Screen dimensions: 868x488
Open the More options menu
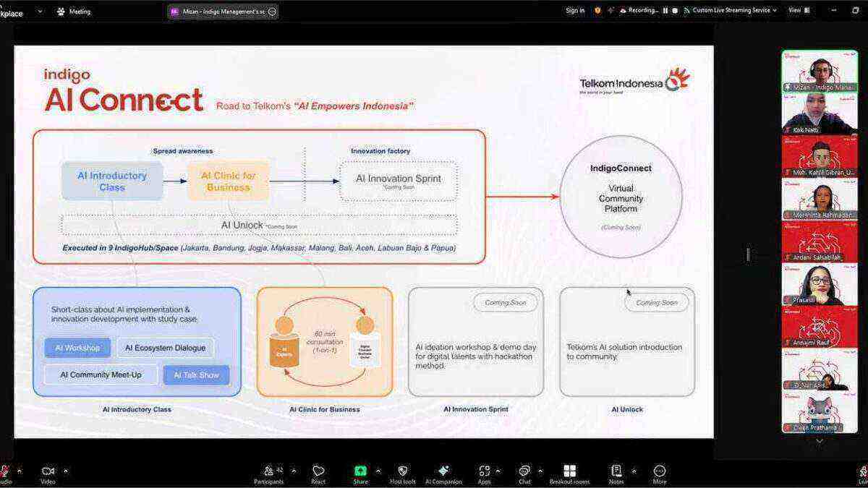[659, 474]
